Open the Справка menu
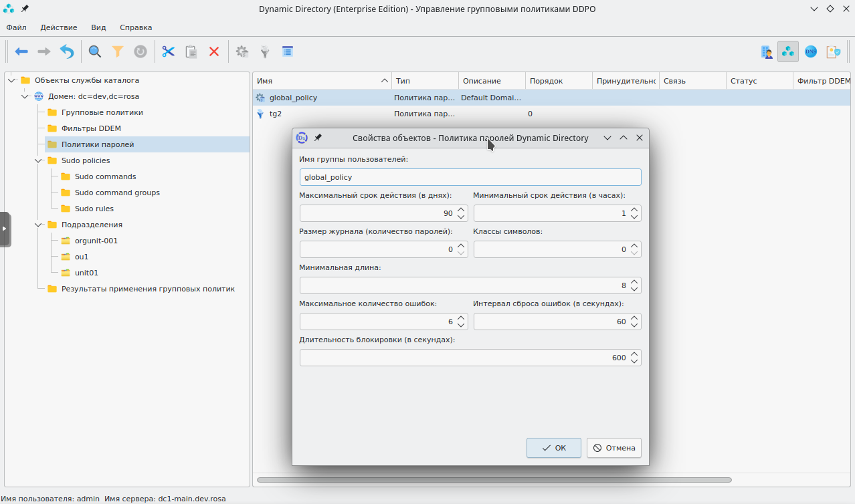The height and width of the screenshot is (504, 855). point(136,27)
